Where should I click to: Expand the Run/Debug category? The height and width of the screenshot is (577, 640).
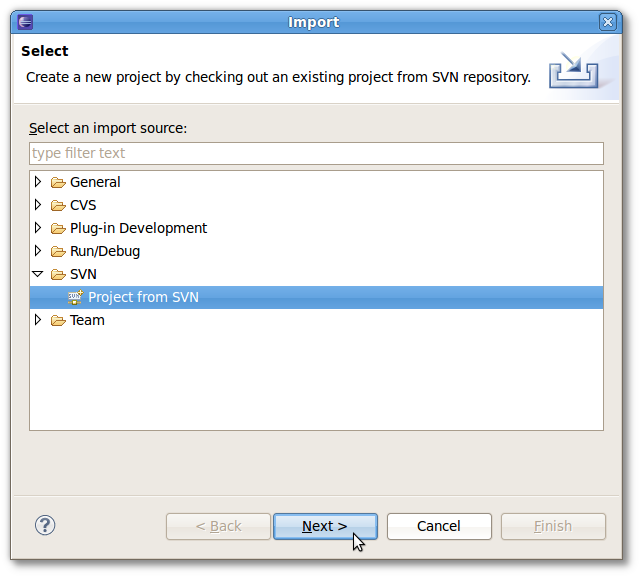tap(38, 251)
